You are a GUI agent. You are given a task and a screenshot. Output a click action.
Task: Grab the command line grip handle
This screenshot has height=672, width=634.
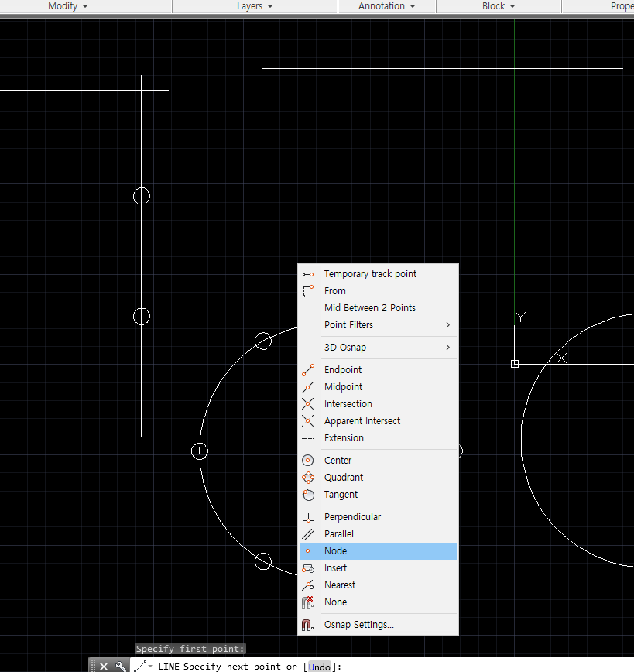[93, 666]
